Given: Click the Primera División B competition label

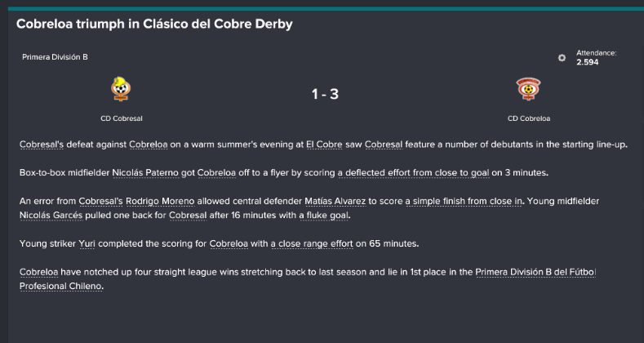Looking at the screenshot, I should tap(55, 57).
